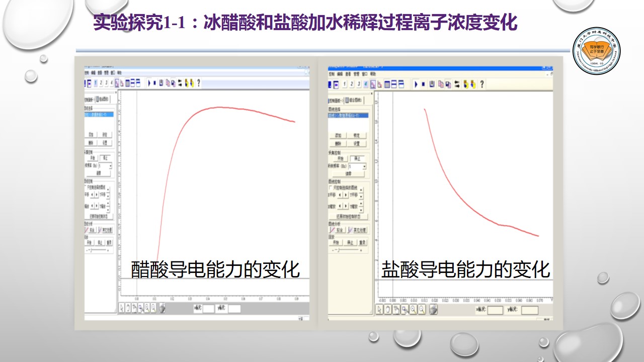Click the zoom-out magnifier below the right graph
Viewport: 644px width, 362px height.
pos(422,310)
